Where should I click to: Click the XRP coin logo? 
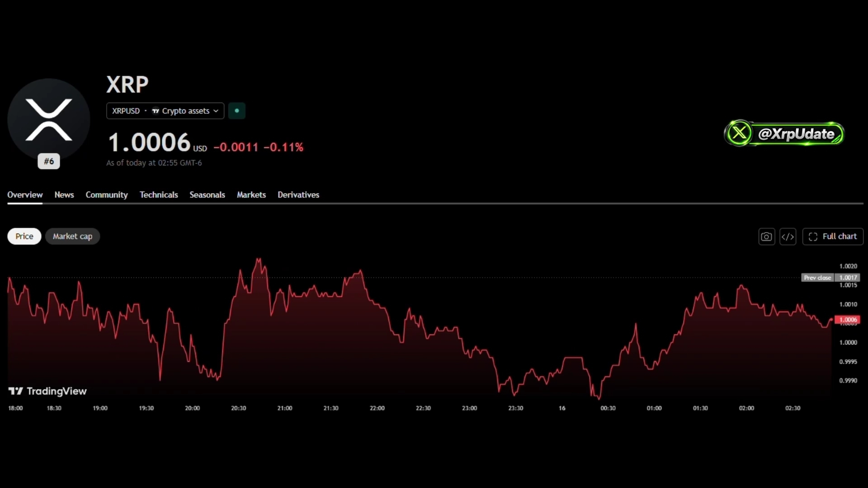49,120
